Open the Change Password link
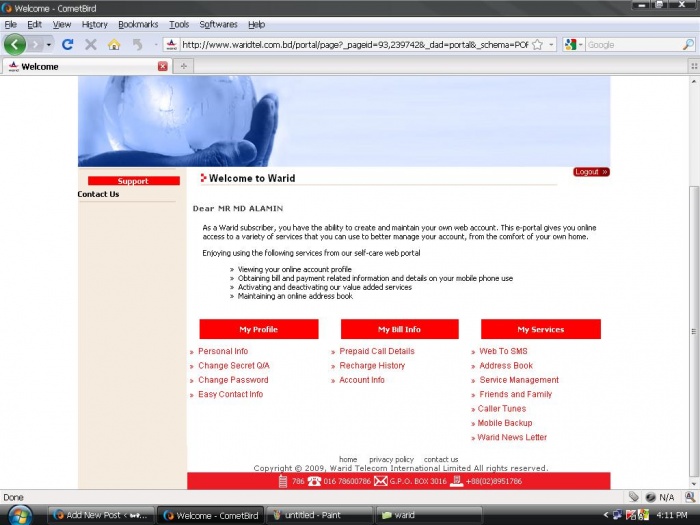 tap(233, 380)
